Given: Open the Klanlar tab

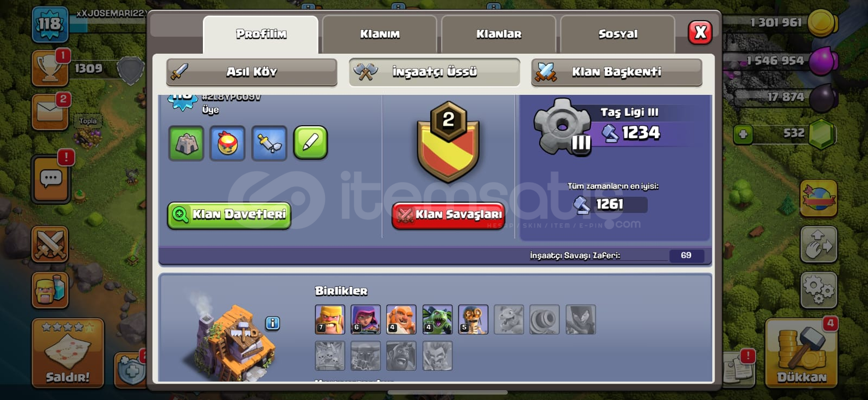Looking at the screenshot, I should point(499,34).
